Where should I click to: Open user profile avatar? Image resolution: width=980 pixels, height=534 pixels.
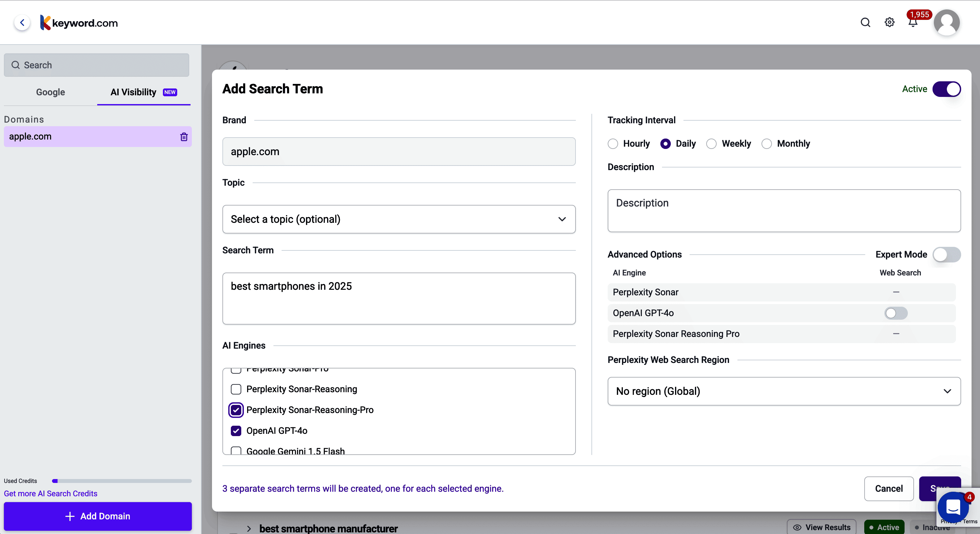[x=947, y=22]
